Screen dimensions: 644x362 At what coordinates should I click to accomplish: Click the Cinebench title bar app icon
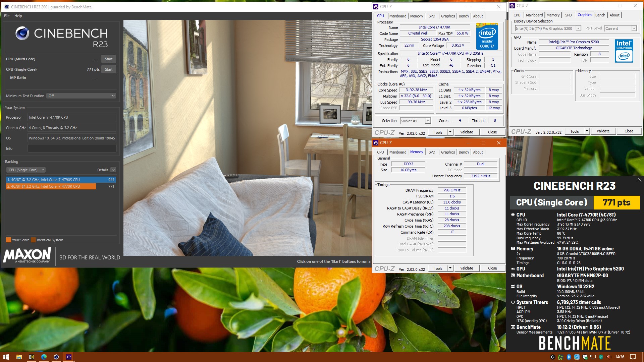click(6, 7)
